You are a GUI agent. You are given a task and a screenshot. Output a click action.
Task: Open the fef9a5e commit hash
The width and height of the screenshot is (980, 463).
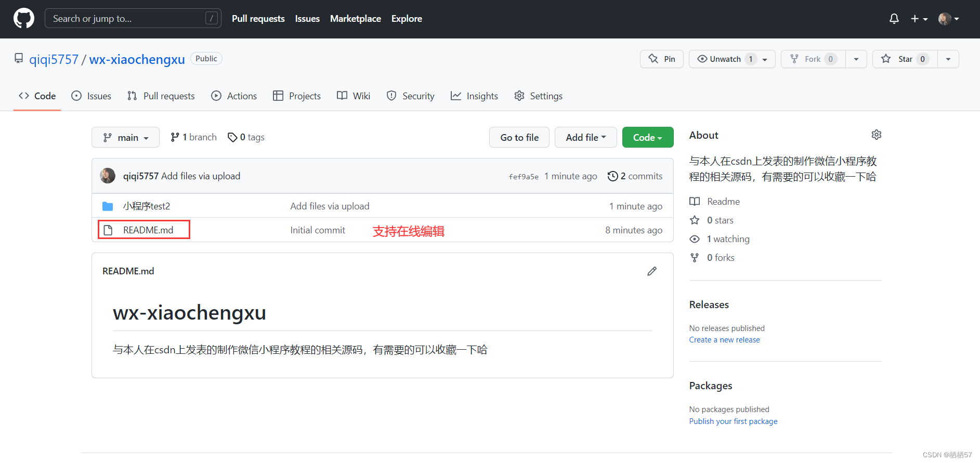point(524,177)
